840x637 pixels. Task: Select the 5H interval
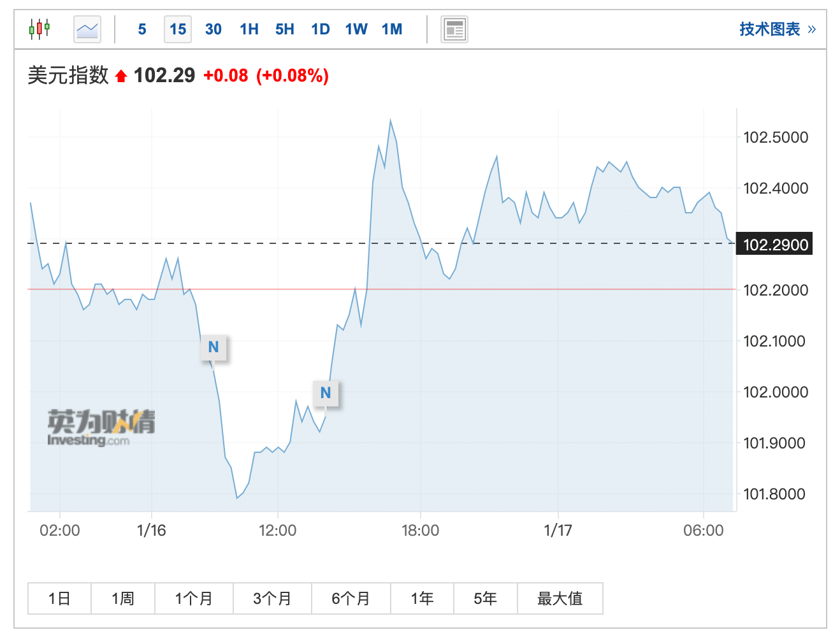coord(285,29)
